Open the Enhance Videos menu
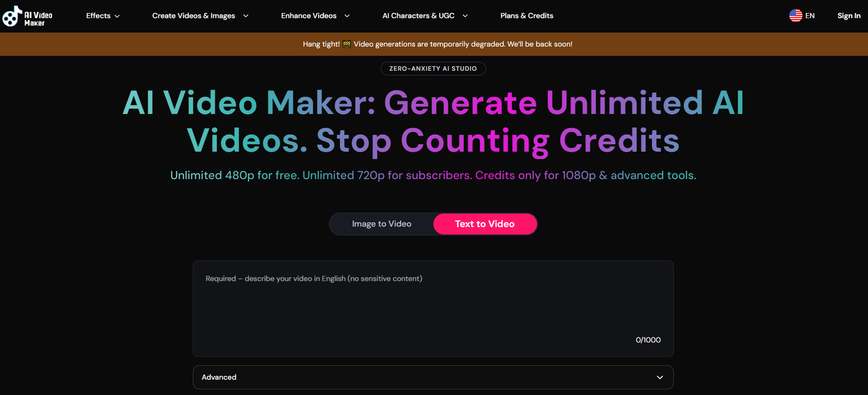This screenshot has width=868, height=395. tap(309, 16)
